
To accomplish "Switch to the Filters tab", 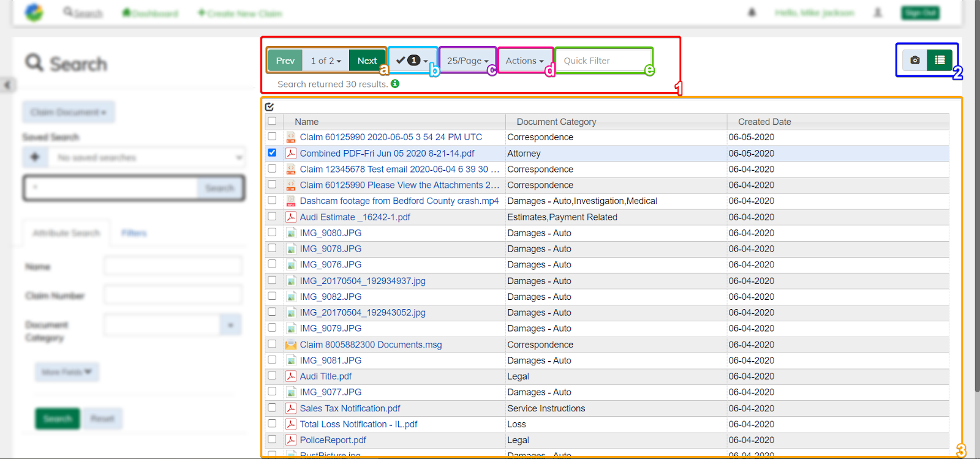I will pos(134,233).
